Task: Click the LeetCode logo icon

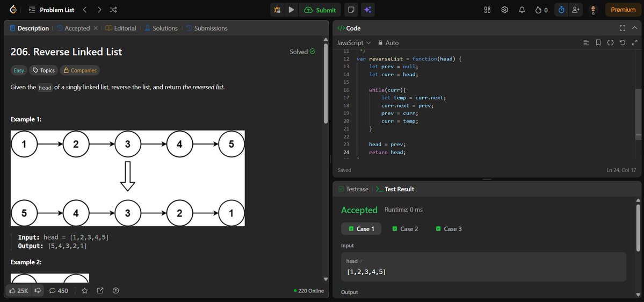Action: click(13, 10)
